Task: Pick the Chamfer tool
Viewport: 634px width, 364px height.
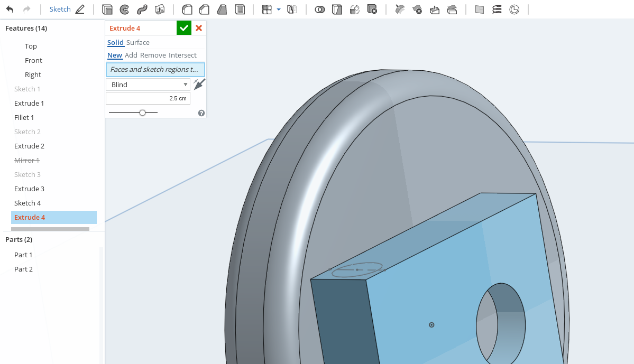Action: click(x=204, y=10)
